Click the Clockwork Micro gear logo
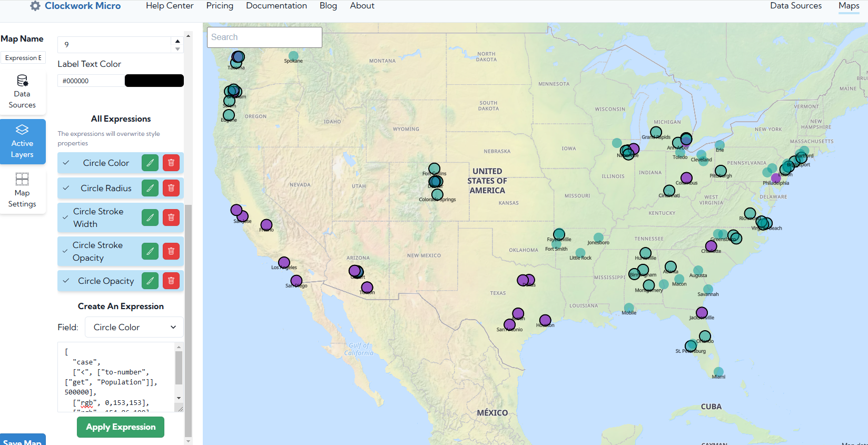868x445 pixels. (x=35, y=6)
